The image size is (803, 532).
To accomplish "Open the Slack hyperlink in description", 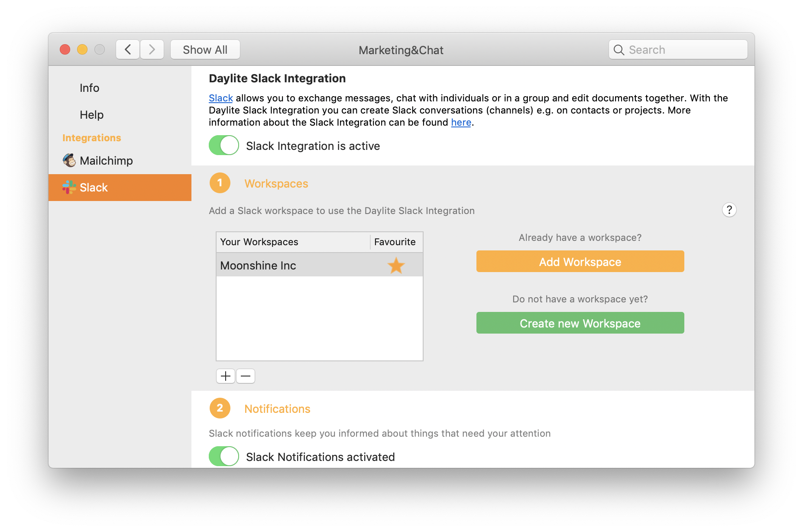I will pos(220,98).
